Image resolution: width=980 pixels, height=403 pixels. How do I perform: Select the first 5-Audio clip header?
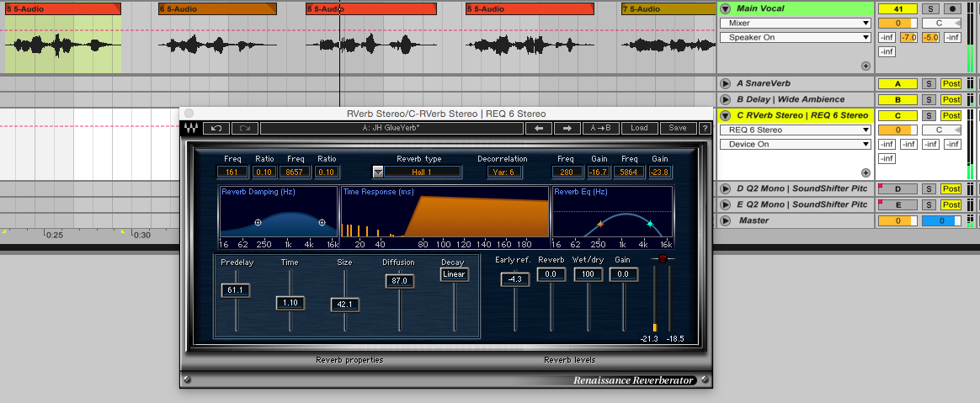coord(63,8)
